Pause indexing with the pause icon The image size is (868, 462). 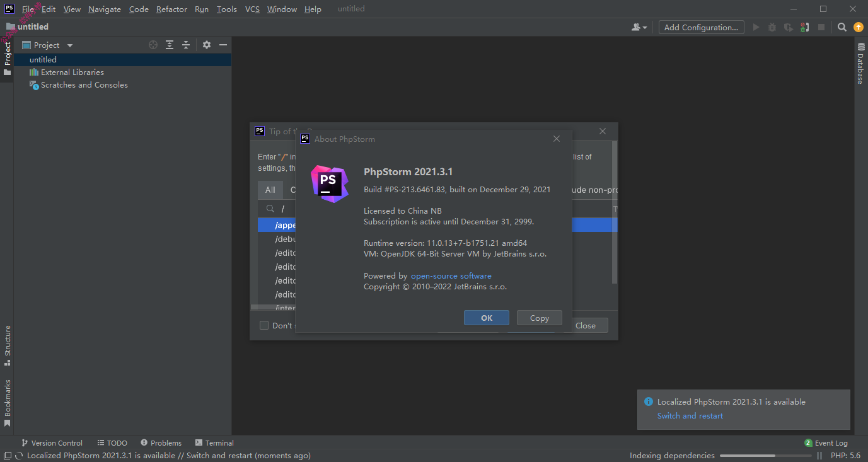[x=819, y=456]
